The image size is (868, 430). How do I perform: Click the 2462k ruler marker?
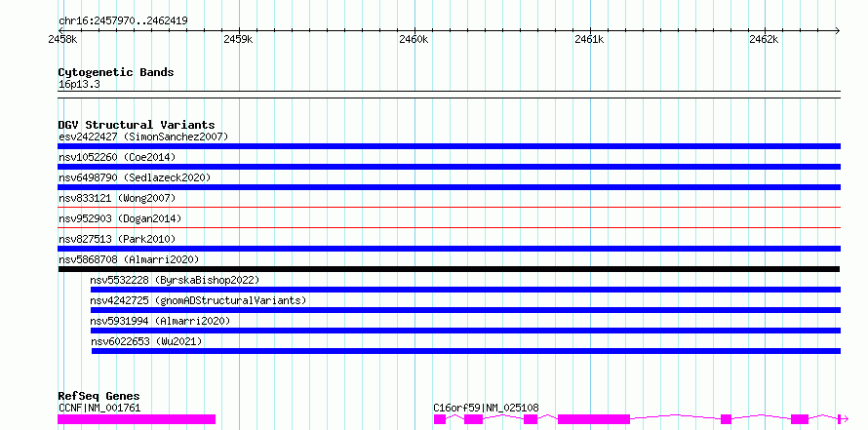click(x=764, y=39)
